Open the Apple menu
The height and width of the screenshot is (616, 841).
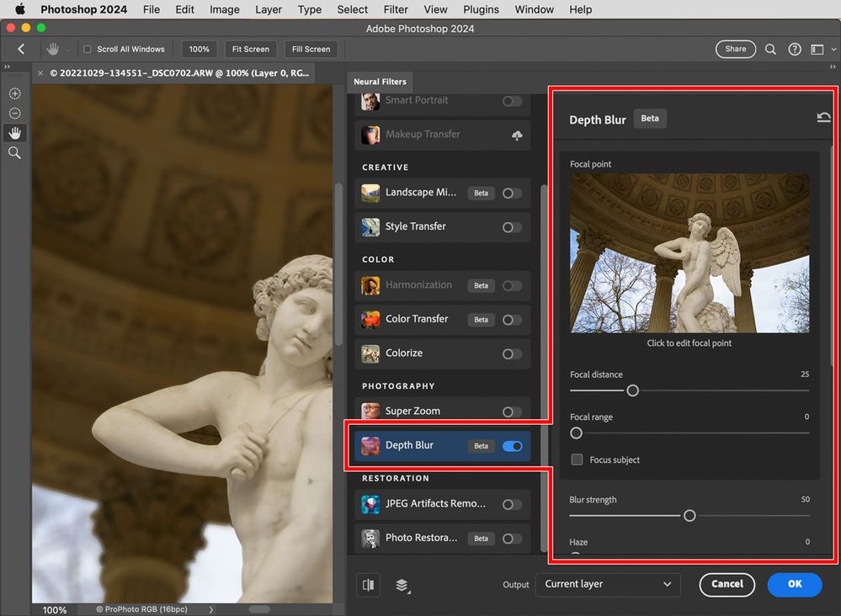pyautogui.click(x=20, y=9)
